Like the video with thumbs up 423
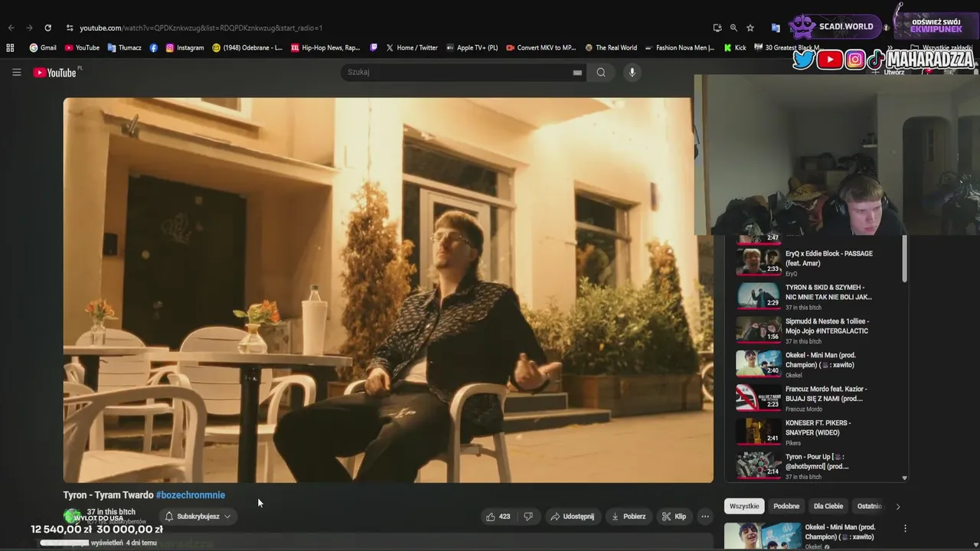Screen dimensions: 980x551 click(498, 517)
